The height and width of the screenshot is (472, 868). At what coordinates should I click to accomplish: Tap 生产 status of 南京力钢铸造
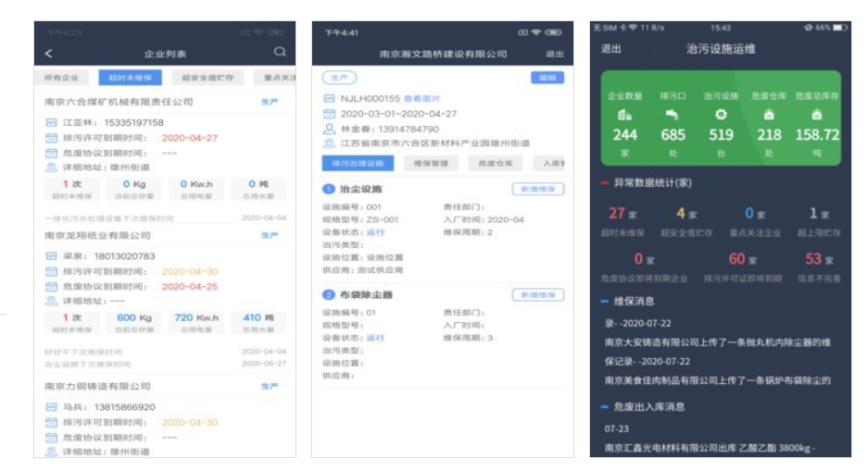tap(270, 386)
